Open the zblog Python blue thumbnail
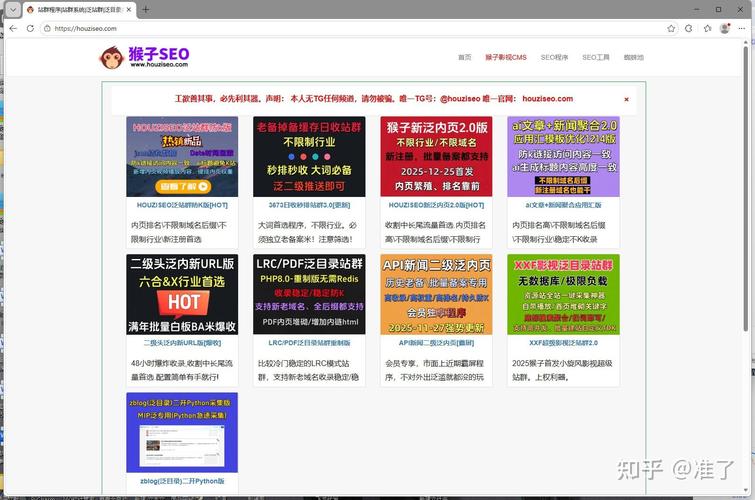 click(x=182, y=433)
